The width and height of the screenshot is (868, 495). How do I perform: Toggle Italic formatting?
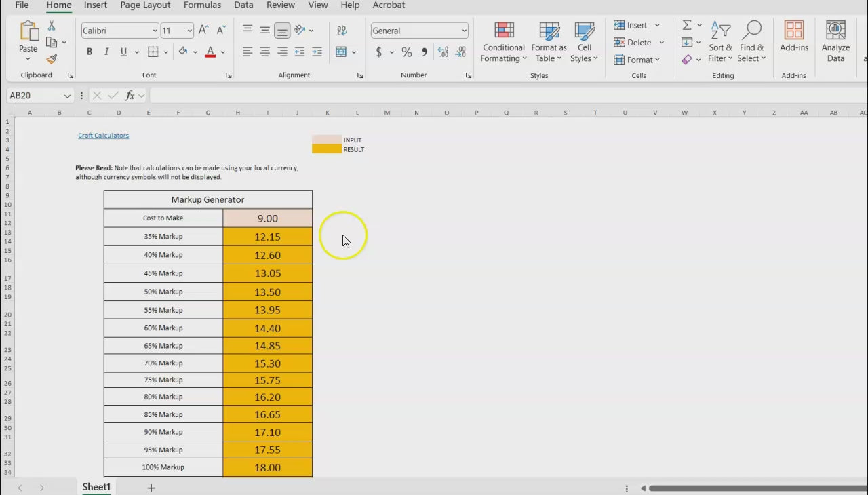point(106,52)
